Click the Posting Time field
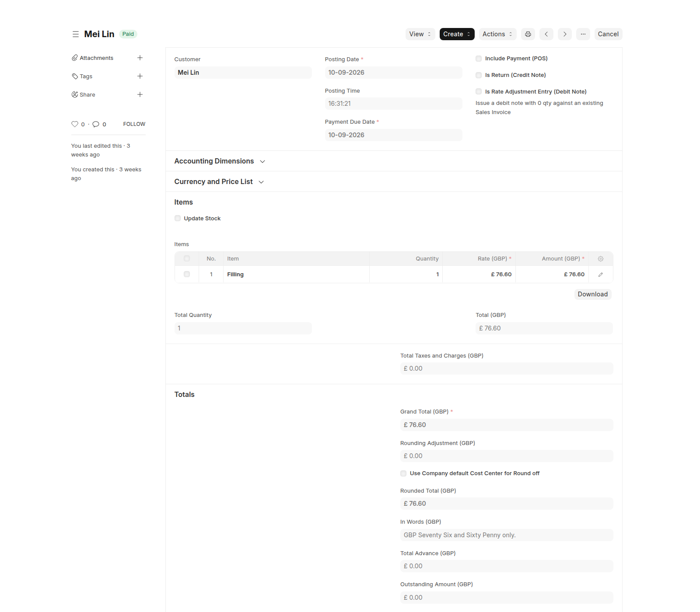Image resolution: width=700 pixels, height=612 pixels. point(393,104)
